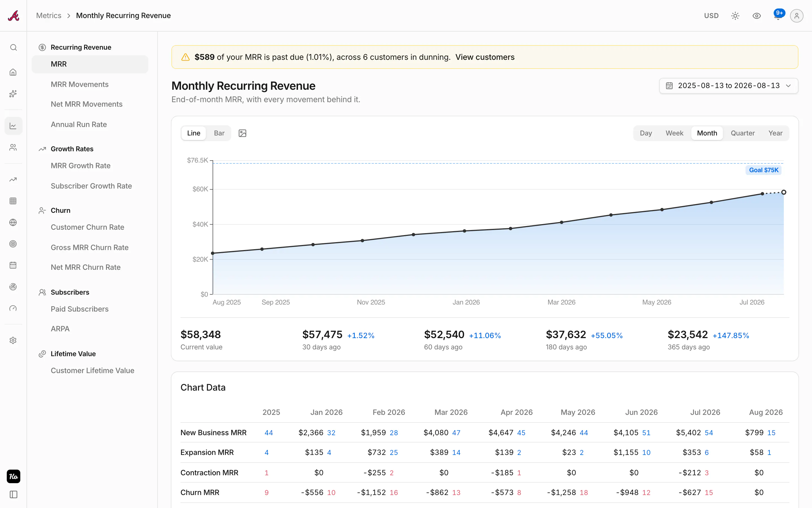Collapse the Subscribers section header
Image resolution: width=812 pixels, height=508 pixels.
pyautogui.click(x=70, y=292)
